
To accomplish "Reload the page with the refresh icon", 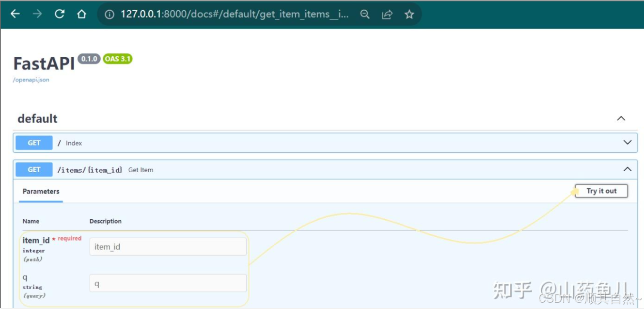I will click(59, 14).
